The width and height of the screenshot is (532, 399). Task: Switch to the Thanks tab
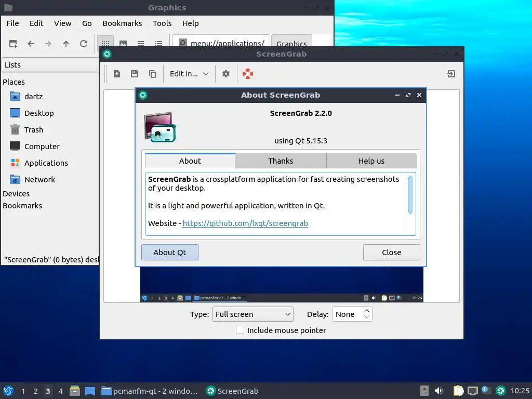pyautogui.click(x=281, y=161)
